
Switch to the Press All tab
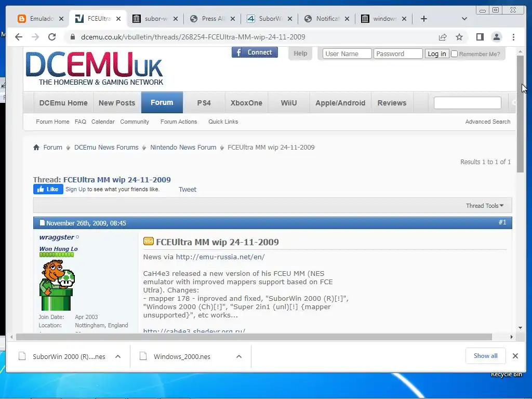207,19
